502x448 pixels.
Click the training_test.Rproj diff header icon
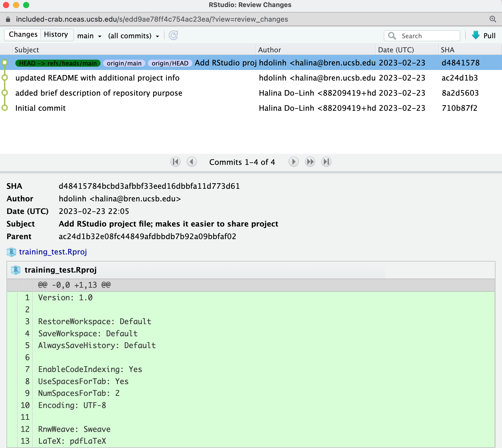tap(16, 270)
